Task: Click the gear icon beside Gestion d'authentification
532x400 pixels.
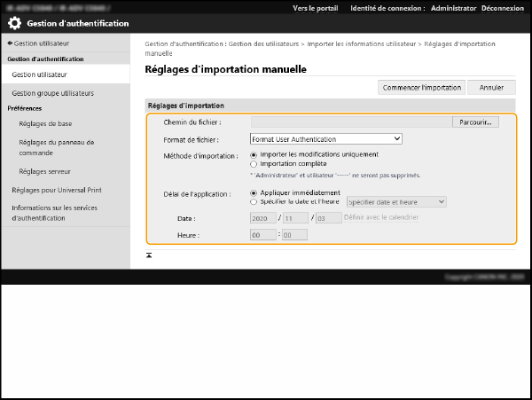Action: point(15,23)
